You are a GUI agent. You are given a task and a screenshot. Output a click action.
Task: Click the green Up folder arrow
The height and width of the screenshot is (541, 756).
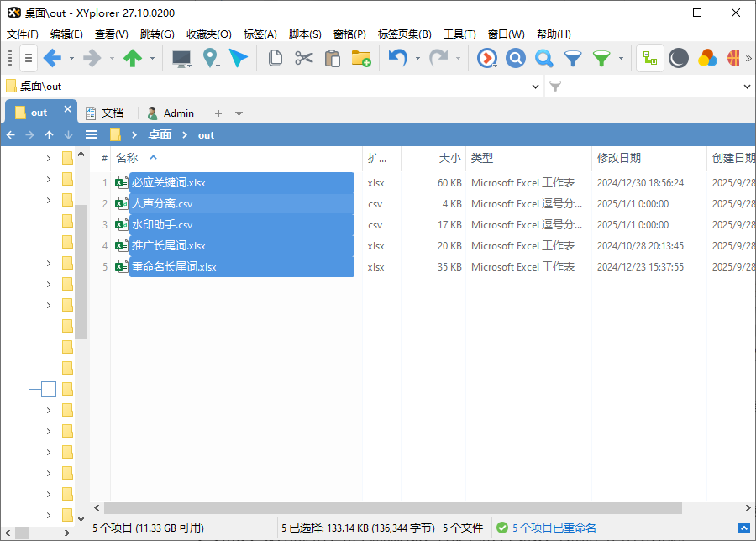click(x=133, y=58)
